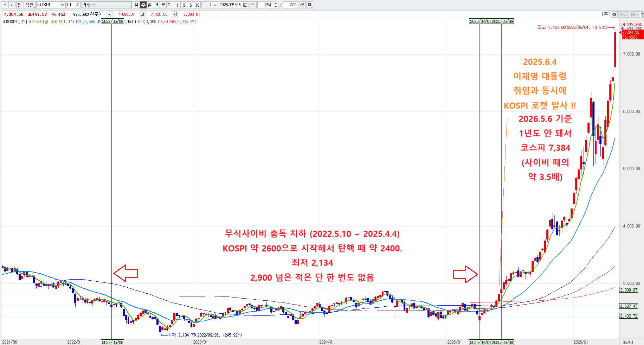Click the 당 toggle button
644x345 pixels.
click(253, 5)
